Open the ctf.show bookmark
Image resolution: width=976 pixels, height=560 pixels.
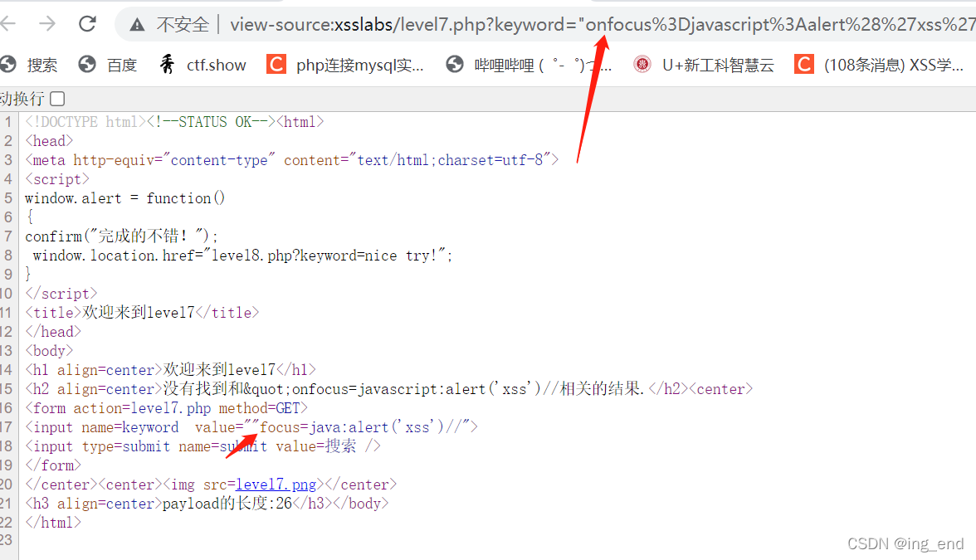203,65
